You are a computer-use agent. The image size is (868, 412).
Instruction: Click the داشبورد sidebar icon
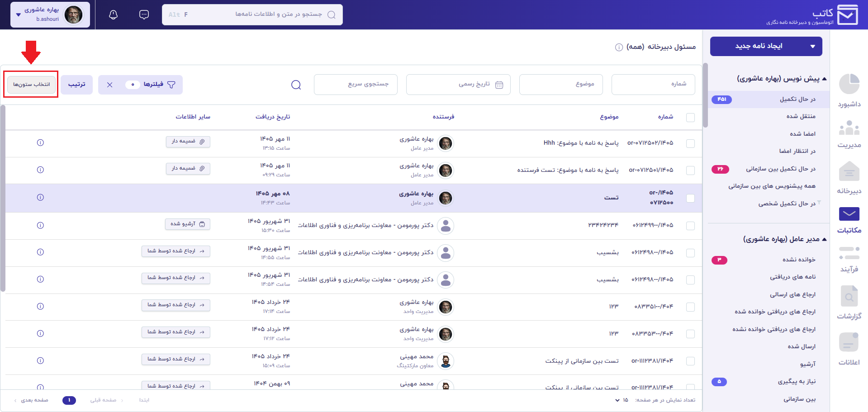click(849, 84)
